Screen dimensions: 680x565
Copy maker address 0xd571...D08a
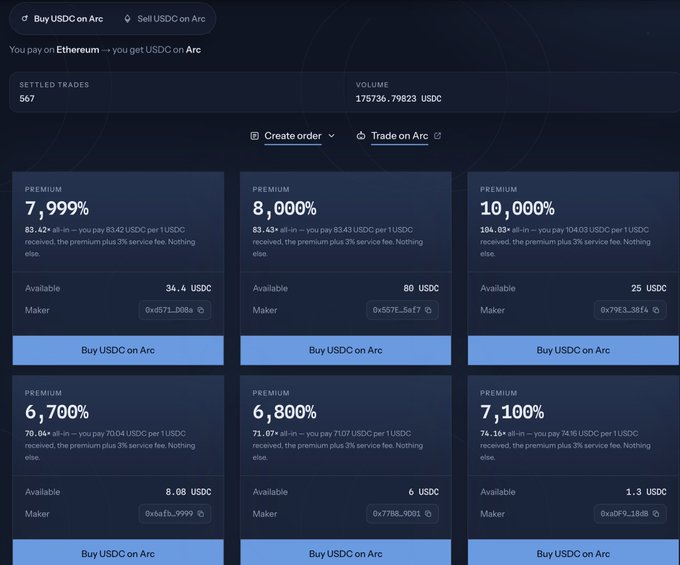click(201, 310)
